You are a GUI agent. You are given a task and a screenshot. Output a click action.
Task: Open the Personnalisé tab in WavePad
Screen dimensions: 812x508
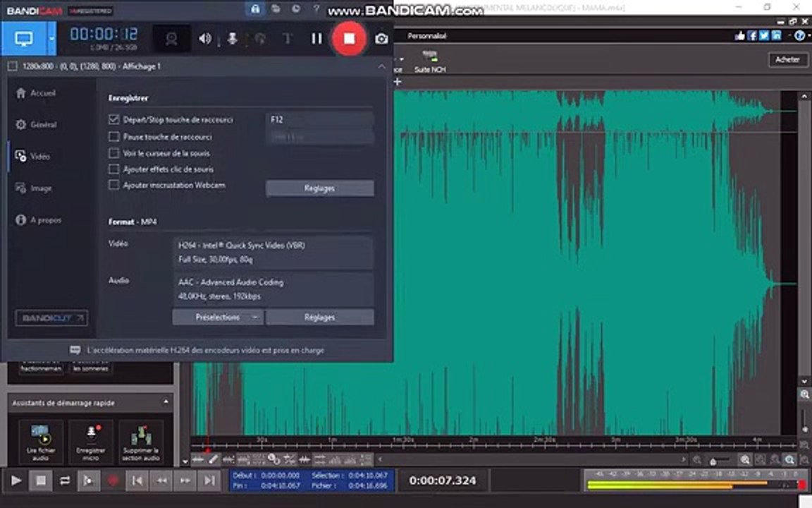(x=426, y=36)
